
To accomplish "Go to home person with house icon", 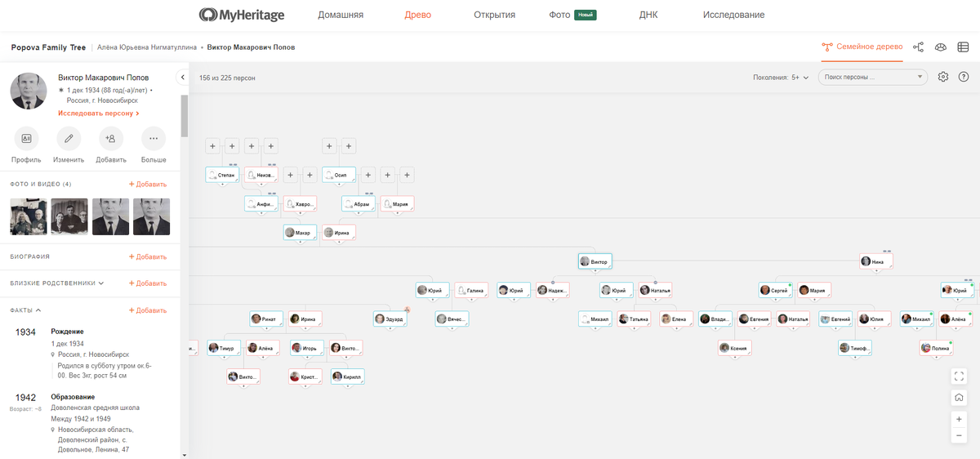I will pyautogui.click(x=960, y=398).
